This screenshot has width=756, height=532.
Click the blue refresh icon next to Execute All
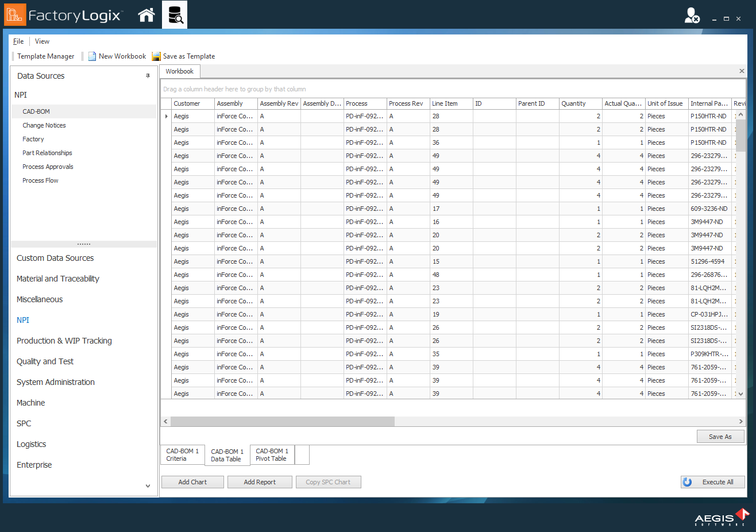click(687, 481)
